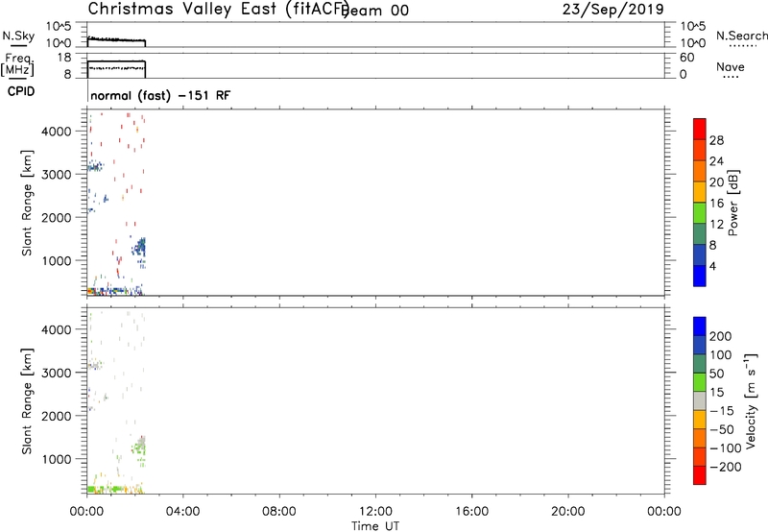Click the green ground-scatter band at the bottom of the velocity panel
This screenshot has width=768, height=532.
108,489
